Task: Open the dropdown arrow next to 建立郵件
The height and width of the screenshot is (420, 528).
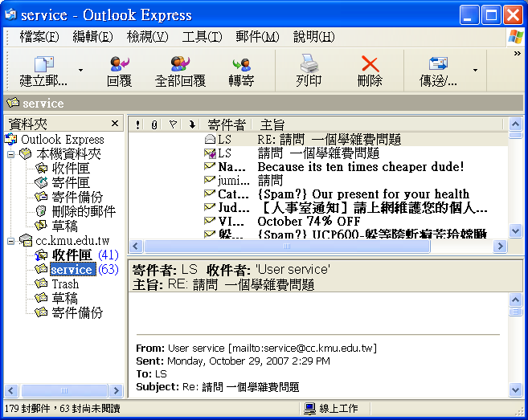Action: click(x=80, y=70)
